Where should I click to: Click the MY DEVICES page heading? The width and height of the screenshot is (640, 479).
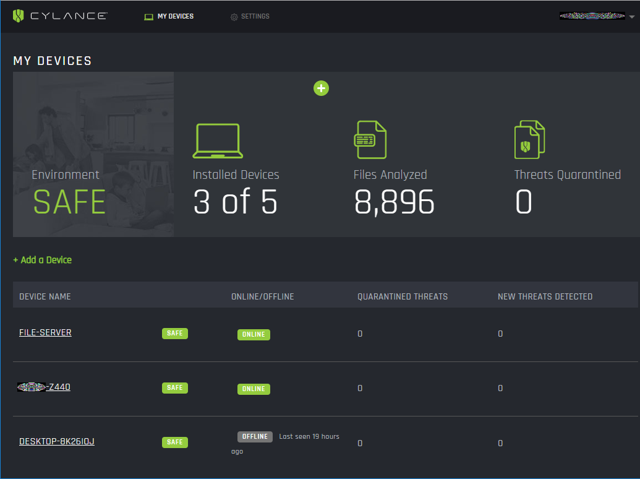52,61
